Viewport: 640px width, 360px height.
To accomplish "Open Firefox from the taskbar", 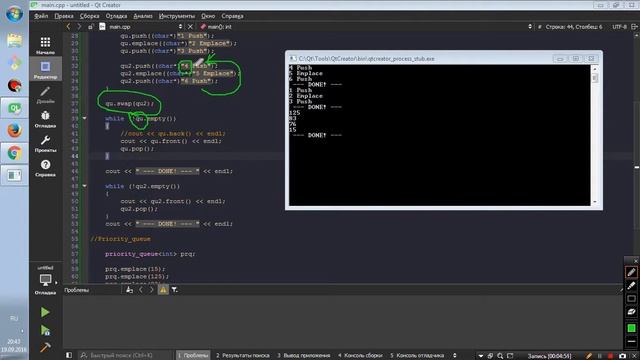I will point(14,131).
